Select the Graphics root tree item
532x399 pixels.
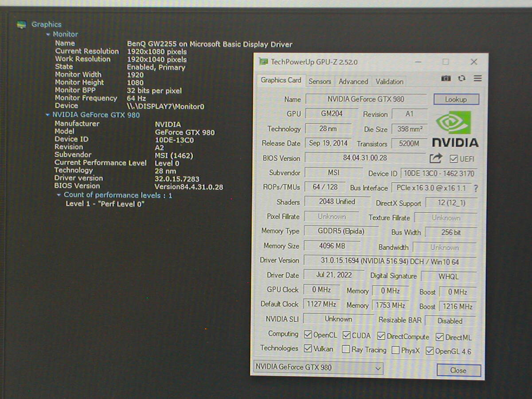coord(46,25)
